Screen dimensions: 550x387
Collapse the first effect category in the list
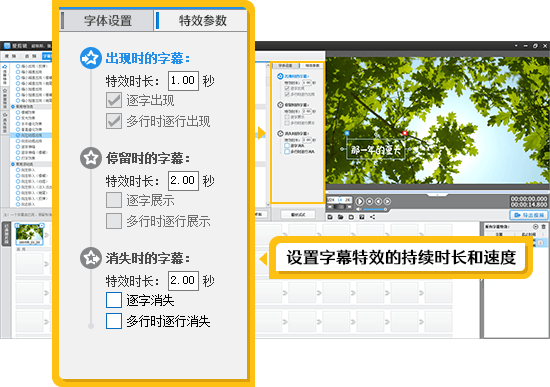tap(13, 106)
